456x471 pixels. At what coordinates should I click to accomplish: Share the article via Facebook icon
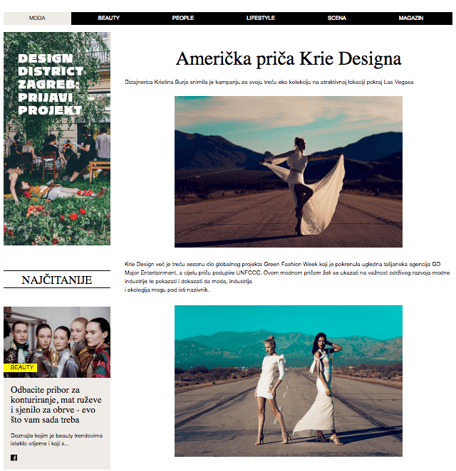tap(14, 458)
